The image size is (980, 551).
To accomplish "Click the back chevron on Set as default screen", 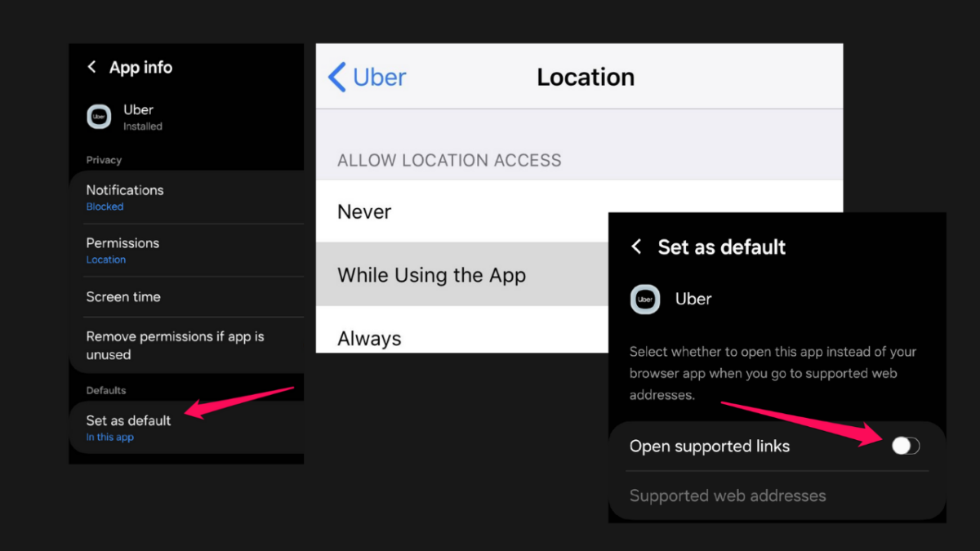I will [x=636, y=247].
